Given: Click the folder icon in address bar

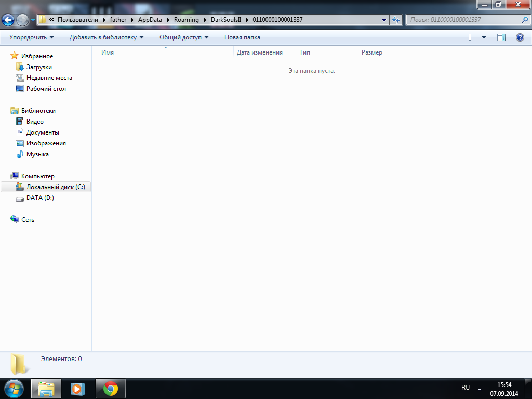Looking at the screenshot, I should click(42, 19).
